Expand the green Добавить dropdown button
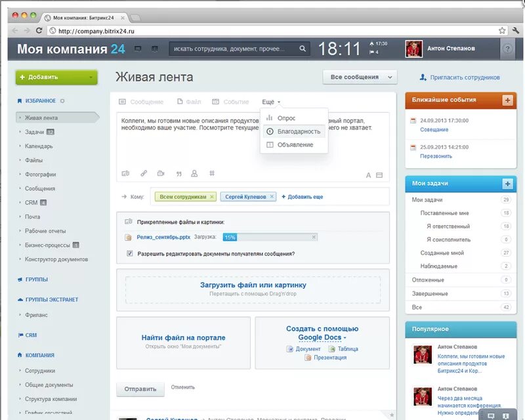This screenshot has height=420, width=525. [91, 77]
